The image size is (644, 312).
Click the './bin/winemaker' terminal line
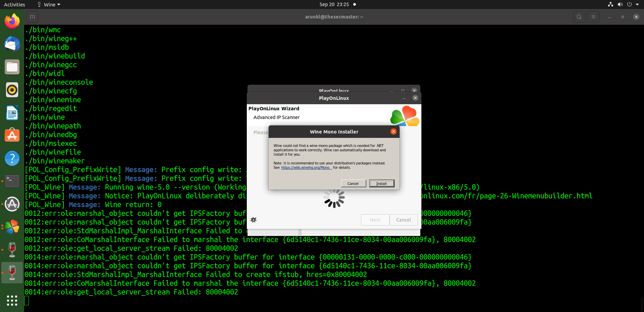coord(55,161)
